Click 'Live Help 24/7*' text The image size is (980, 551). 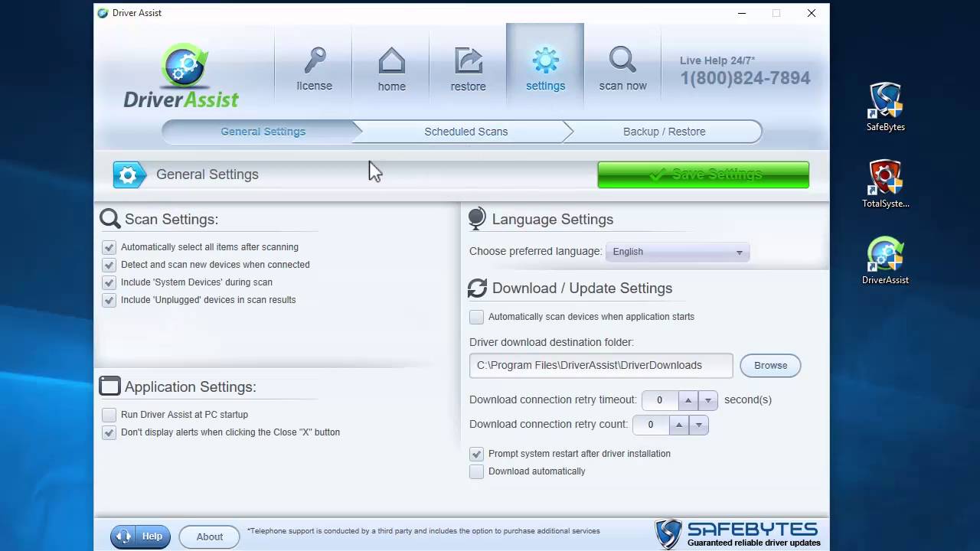click(717, 60)
